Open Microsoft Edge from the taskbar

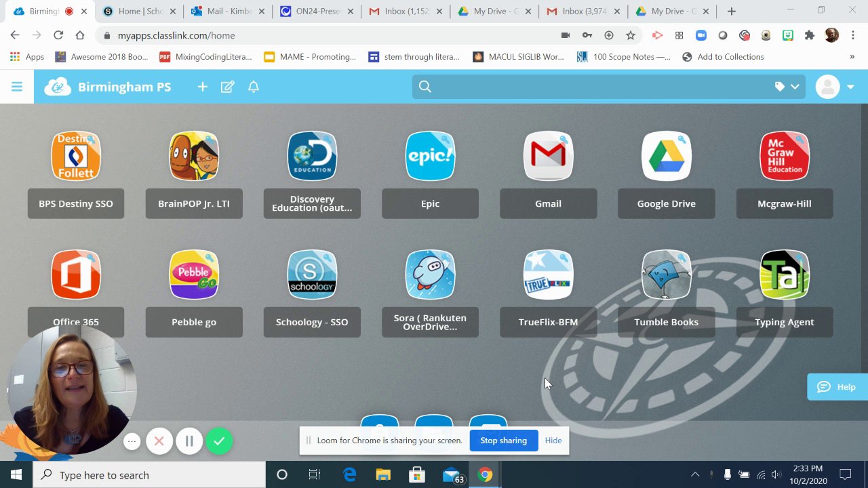[x=350, y=475]
